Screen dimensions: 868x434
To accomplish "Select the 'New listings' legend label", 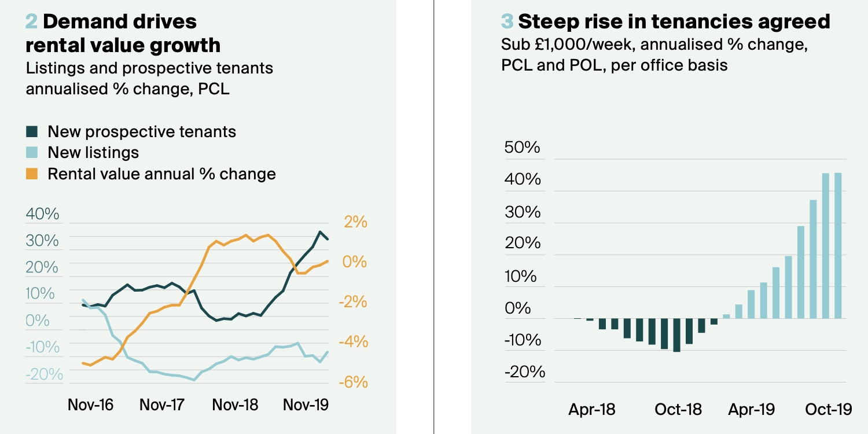I will pyautogui.click(x=93, y=153).
